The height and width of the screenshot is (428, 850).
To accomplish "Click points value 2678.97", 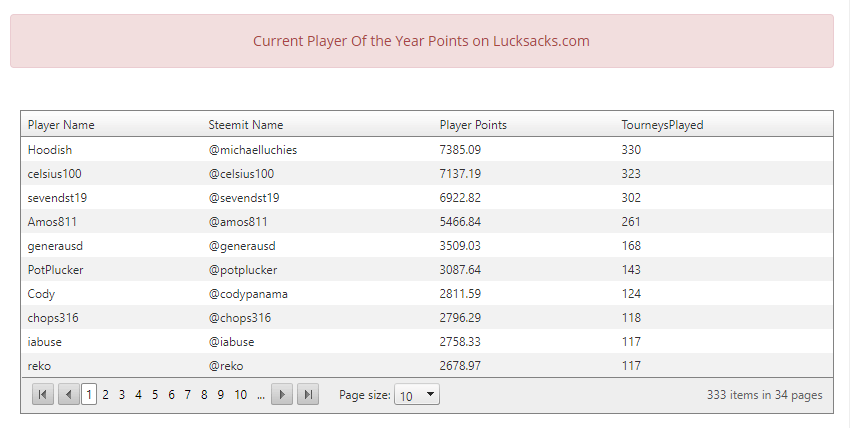I will [460, 366].
